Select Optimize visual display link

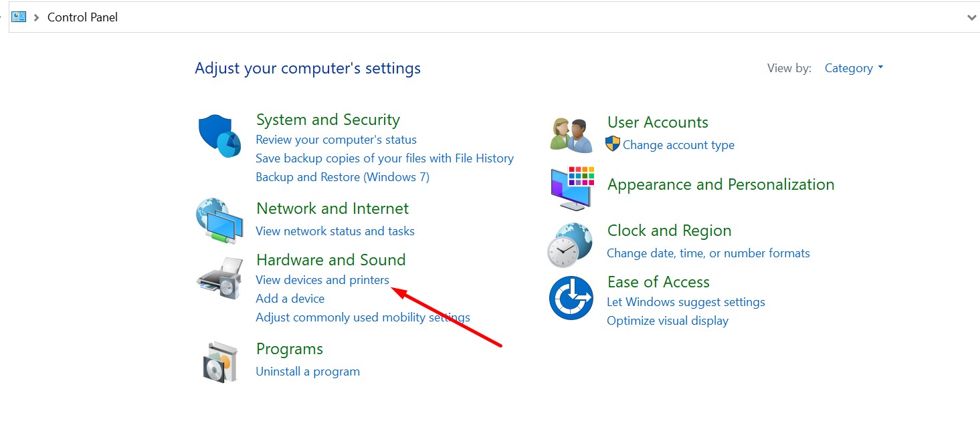667,321
